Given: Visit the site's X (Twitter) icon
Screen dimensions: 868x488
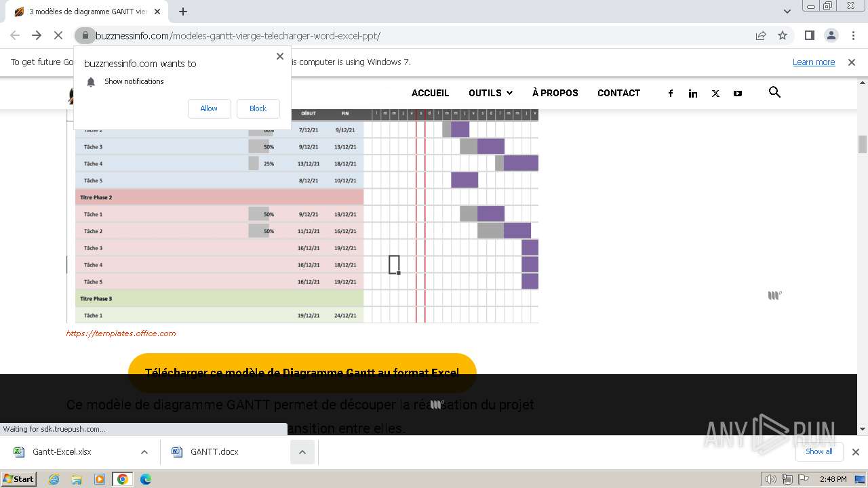Looking at the screenshot, I should click(715, 94).
